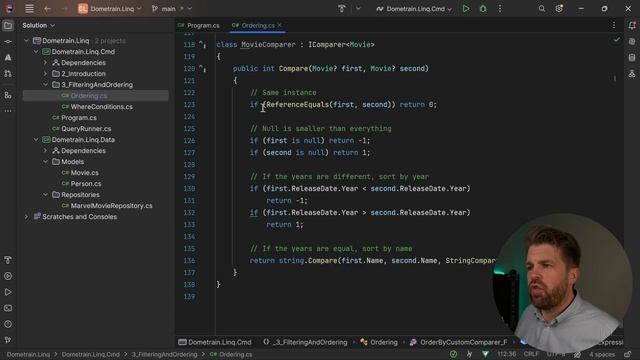
Task: Collapse the Dometrain.Linq solution node
Action: 27,41
